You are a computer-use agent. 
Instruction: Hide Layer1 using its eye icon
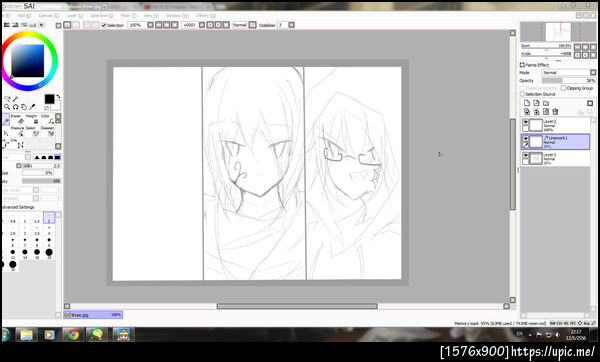[x=525, y=155]
